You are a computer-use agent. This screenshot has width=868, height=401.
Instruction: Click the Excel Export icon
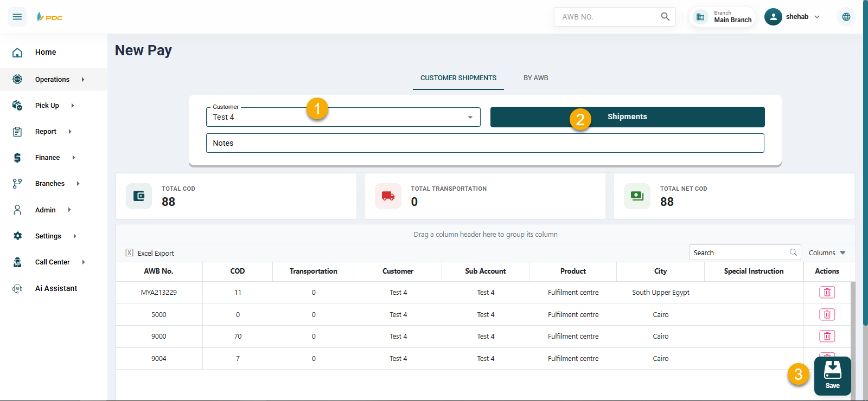click(130, 253)
